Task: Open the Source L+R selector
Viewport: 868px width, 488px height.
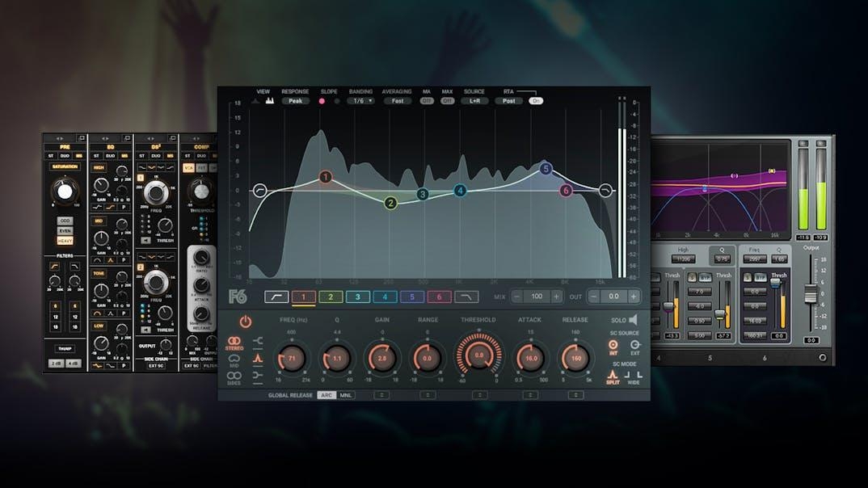Action: point(474,101)
